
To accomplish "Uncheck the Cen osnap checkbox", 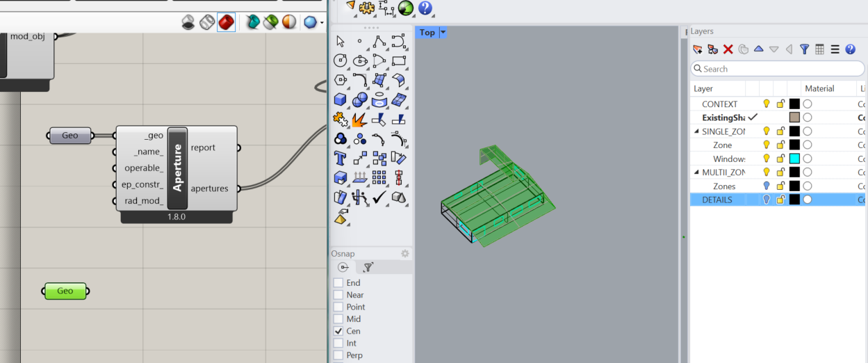I will pyautogui.click(x=338, y=331).
